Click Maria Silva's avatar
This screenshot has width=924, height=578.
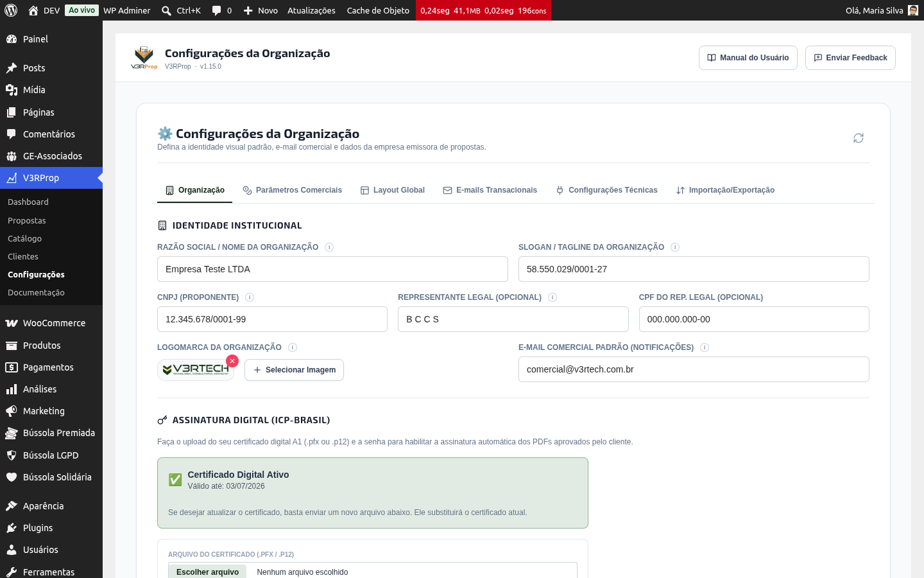[x=913, y=10]
